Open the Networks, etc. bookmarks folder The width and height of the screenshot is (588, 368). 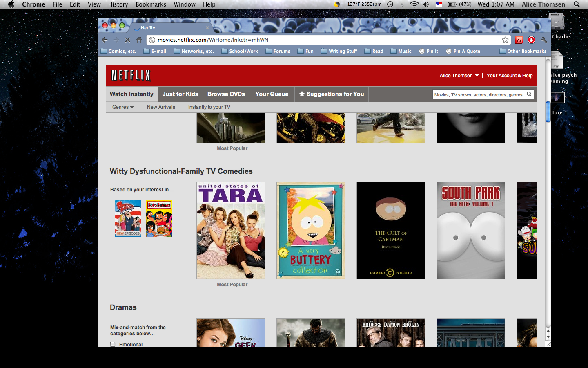coord(194,51)
